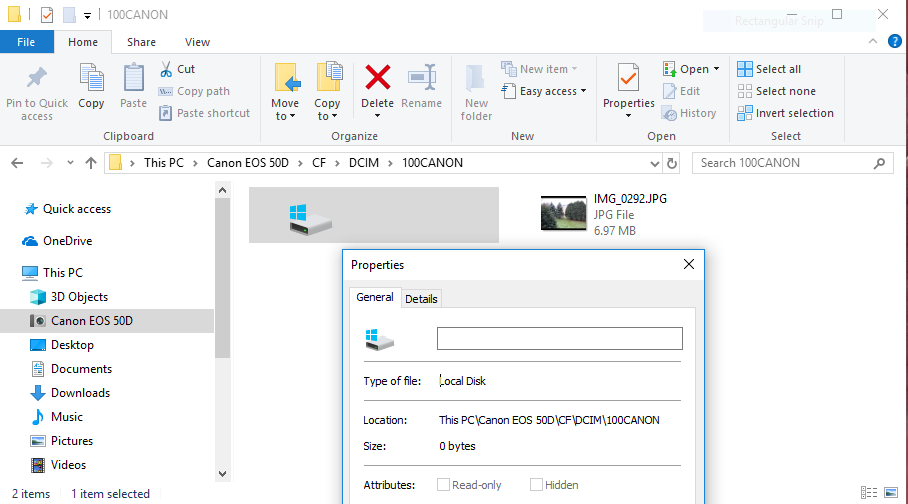Open the Details tab in Properties
The width and height of the screenshot is (908, 504).
pos(421,299)
